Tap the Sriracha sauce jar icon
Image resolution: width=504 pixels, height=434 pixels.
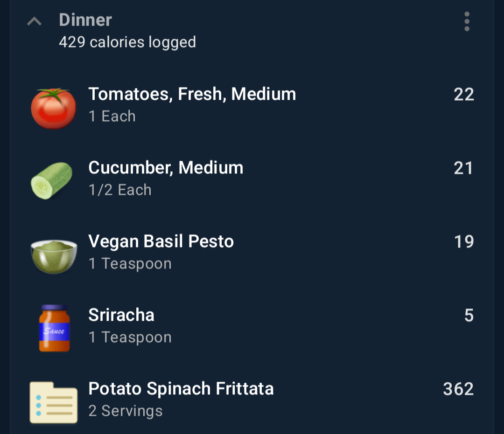coord(54,328)
